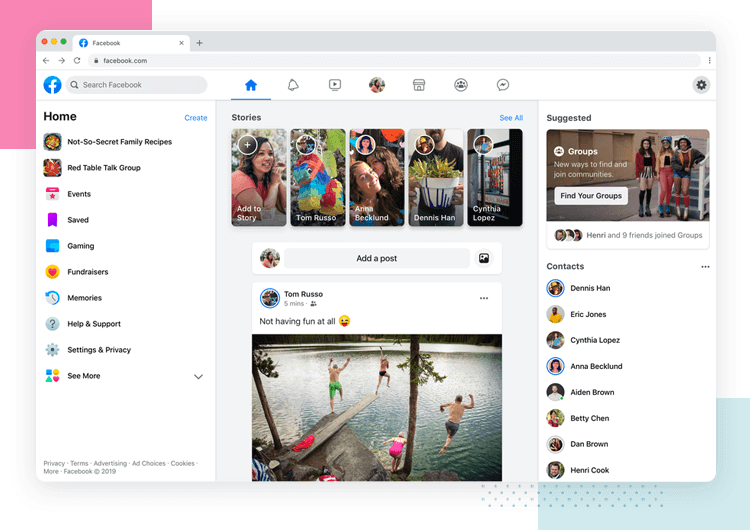The height and width of the screenshot is (530, 750).
Task: Click Tom Russo's post avatar
Action: pos(270,298)
